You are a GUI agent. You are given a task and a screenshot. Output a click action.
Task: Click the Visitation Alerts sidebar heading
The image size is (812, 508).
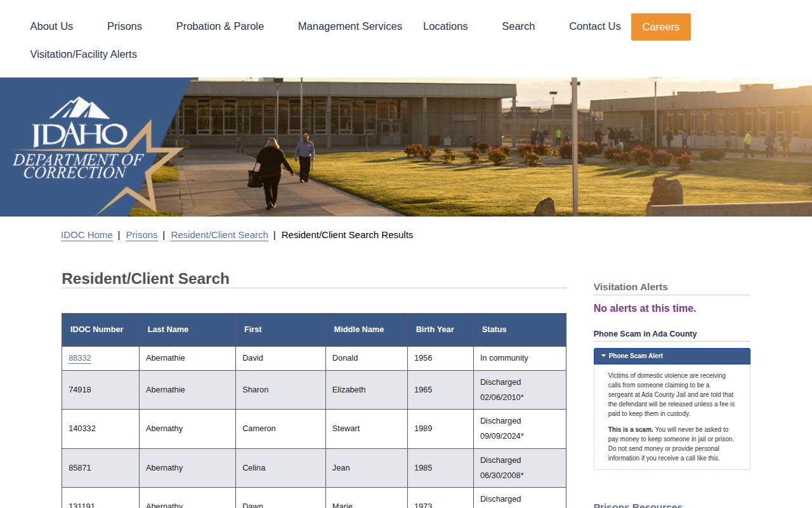click(x=631, y=287)
